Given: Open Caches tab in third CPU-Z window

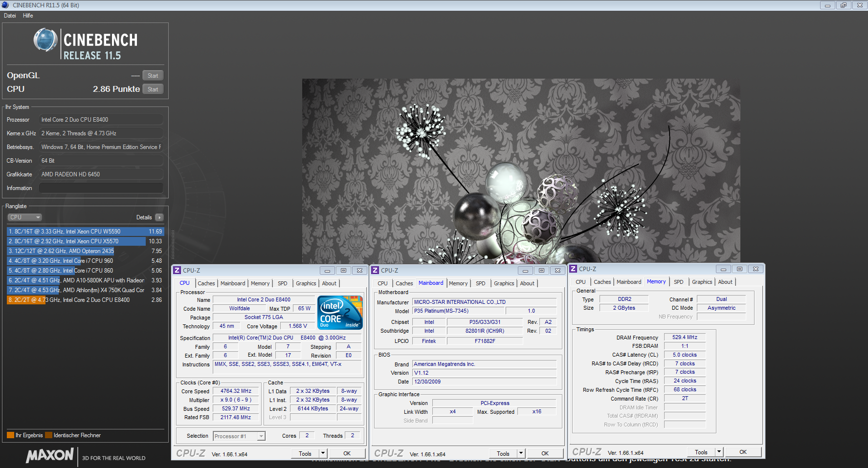Looking at the screenshot, I should (602, 282).
